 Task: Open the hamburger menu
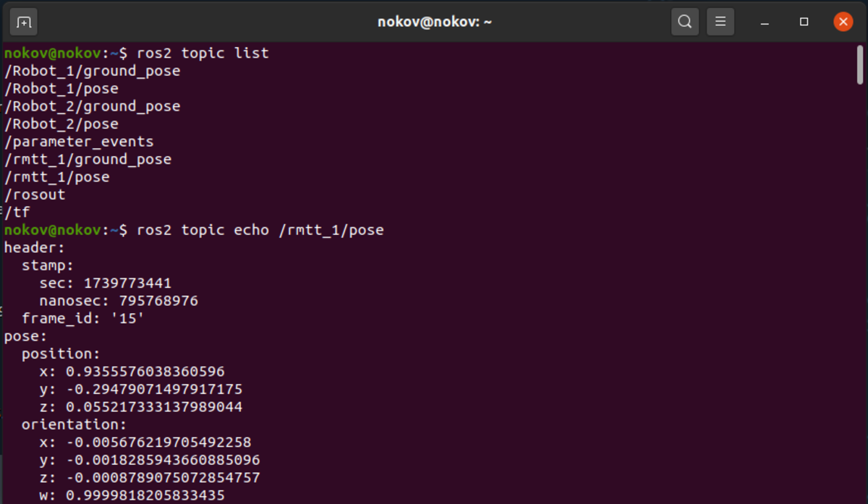(720, 22)
